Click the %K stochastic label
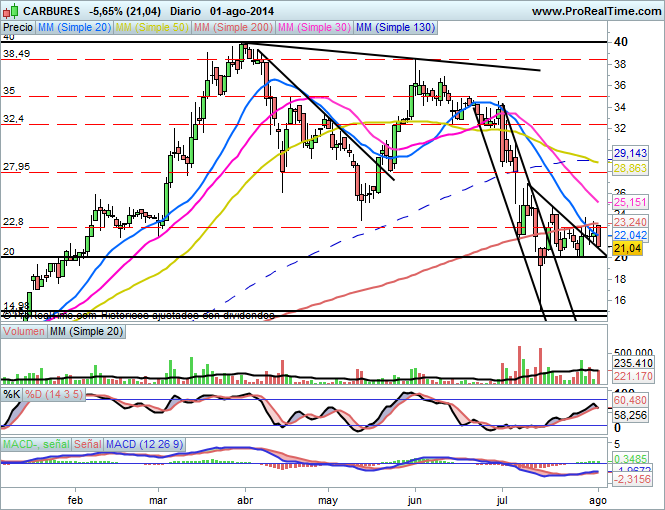 [12, 395]
